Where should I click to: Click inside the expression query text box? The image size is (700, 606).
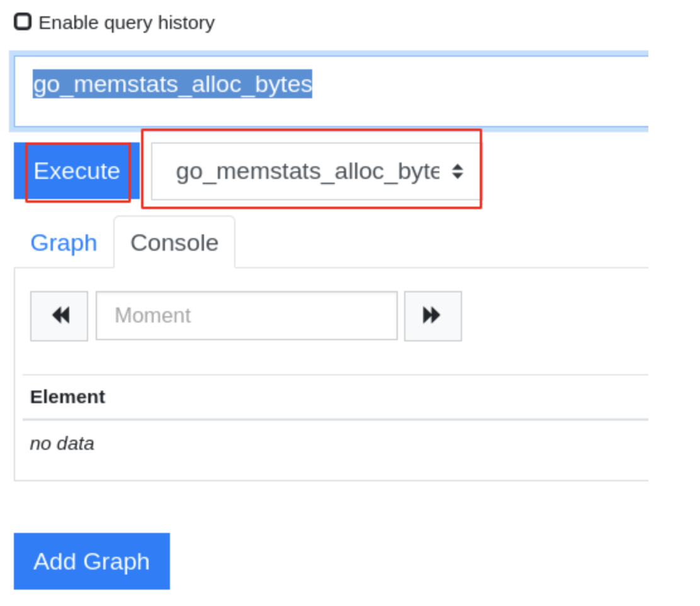tap(331, 91)
